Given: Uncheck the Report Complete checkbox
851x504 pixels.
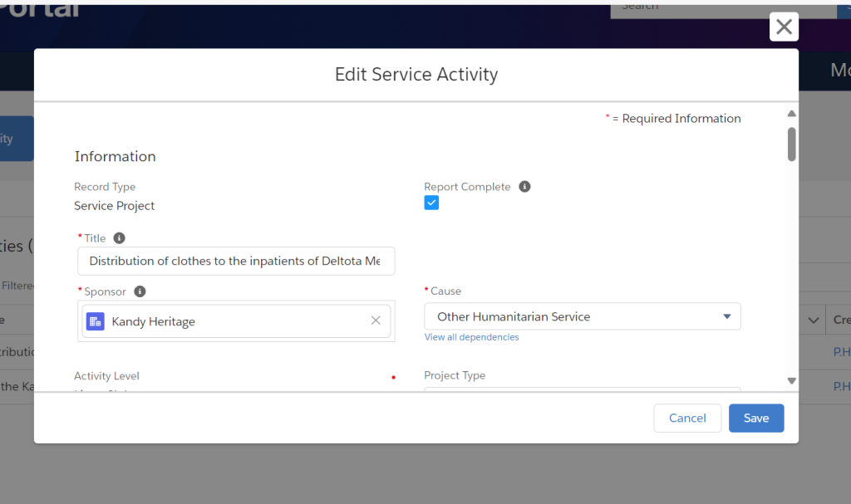Looking at the screenshot, I should 431,203.
